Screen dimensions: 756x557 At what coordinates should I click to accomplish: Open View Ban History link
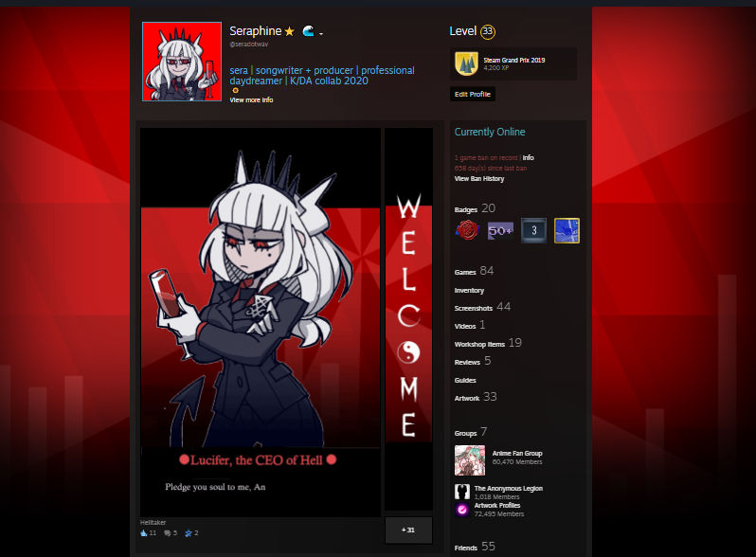point(479,179)
